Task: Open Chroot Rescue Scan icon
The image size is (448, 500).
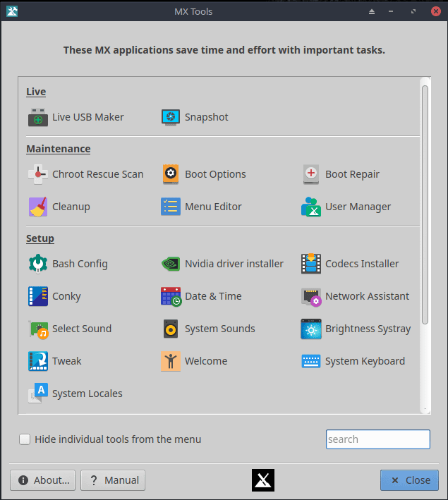Action: point(38,174)
